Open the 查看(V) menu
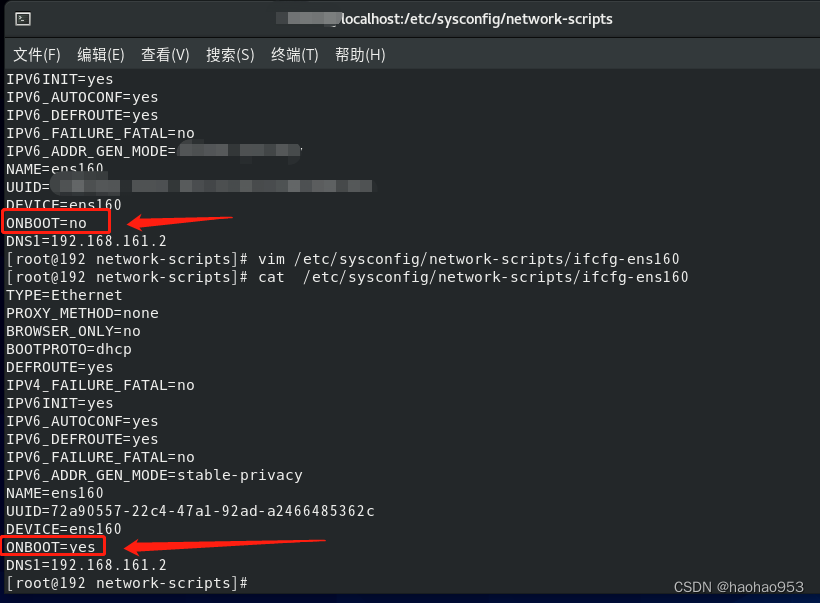The height and width of the screenshot is (603, 820). click(165, 55)
